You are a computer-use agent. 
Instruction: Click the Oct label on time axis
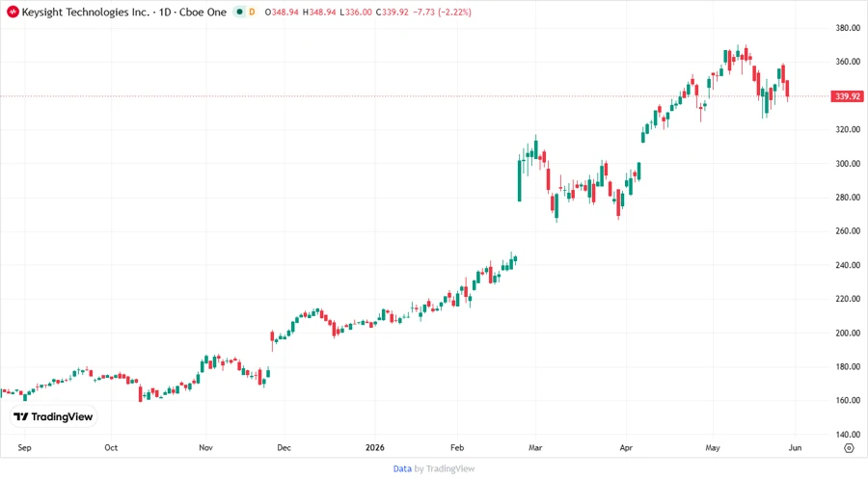(x=111, y=447)
